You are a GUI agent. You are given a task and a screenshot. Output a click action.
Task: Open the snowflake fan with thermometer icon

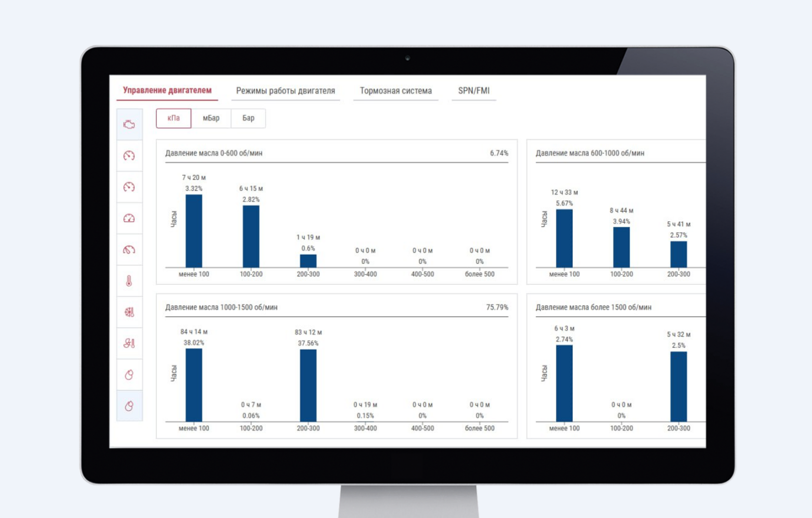(129, 312)
